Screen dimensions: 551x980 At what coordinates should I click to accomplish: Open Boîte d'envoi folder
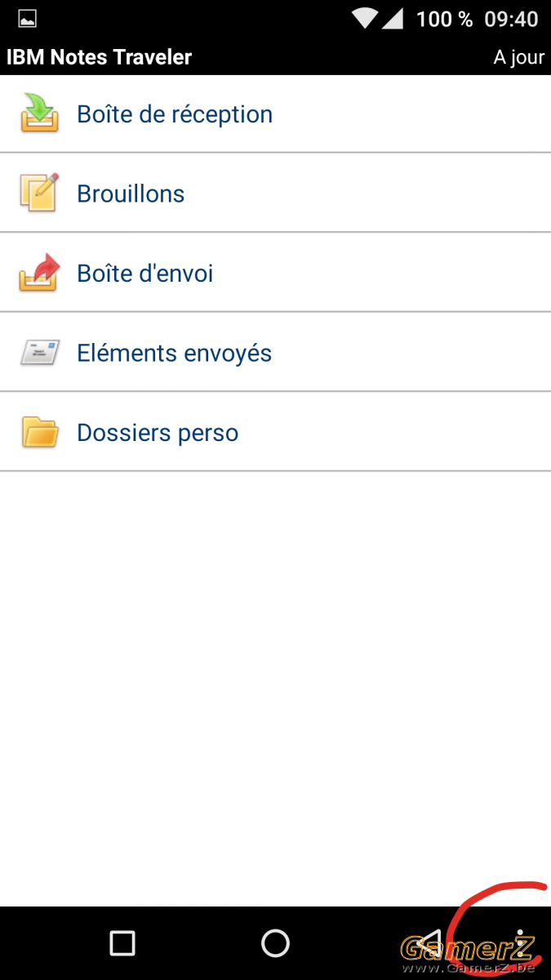pos(275,273)
